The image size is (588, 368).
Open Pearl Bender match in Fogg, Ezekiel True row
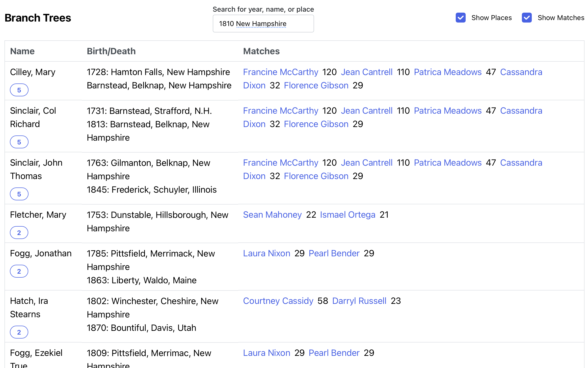point(334,353)
